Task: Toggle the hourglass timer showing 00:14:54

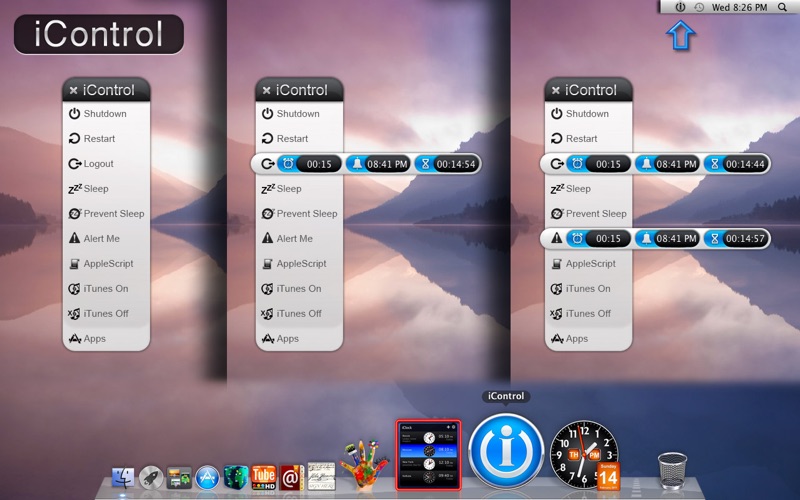Action: [x=447, y=164]
